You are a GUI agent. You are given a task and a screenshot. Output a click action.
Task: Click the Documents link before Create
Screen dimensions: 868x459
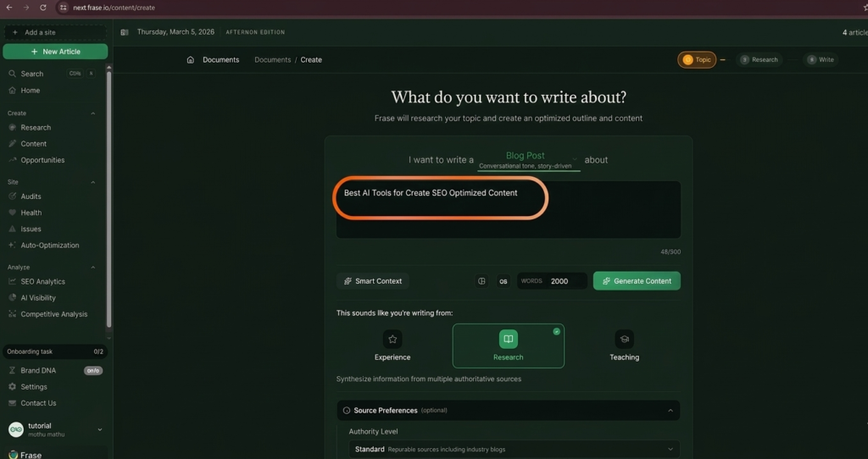[272, 60]
